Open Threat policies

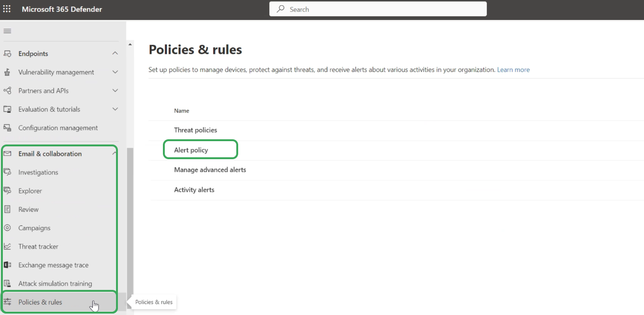(196, 130)
